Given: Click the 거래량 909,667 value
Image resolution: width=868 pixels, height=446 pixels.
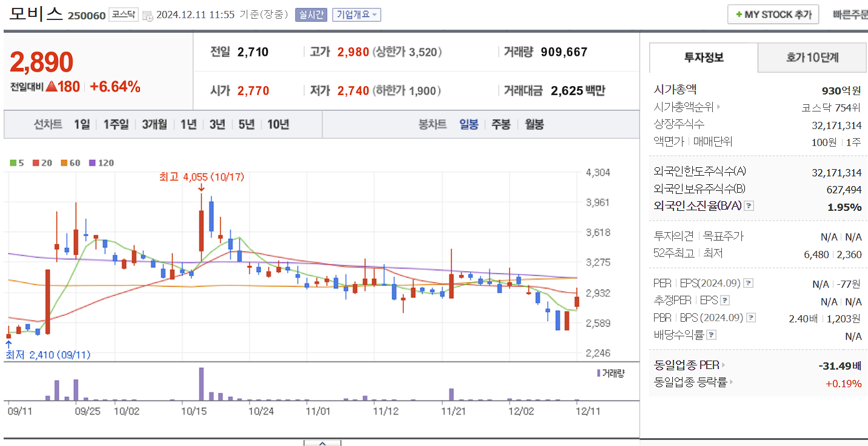Looking at the screenshot, I should (564, 52).
